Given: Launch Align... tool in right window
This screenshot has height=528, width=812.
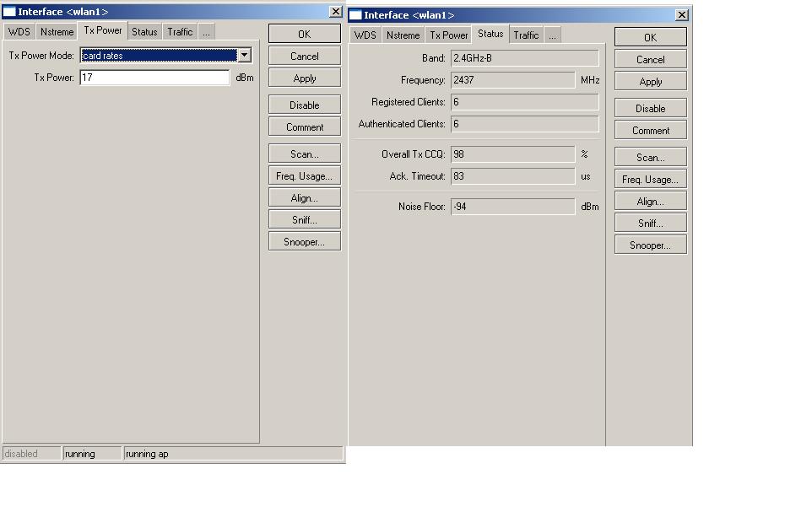Looking at the screenshot, I should click(x=651, y=202).
